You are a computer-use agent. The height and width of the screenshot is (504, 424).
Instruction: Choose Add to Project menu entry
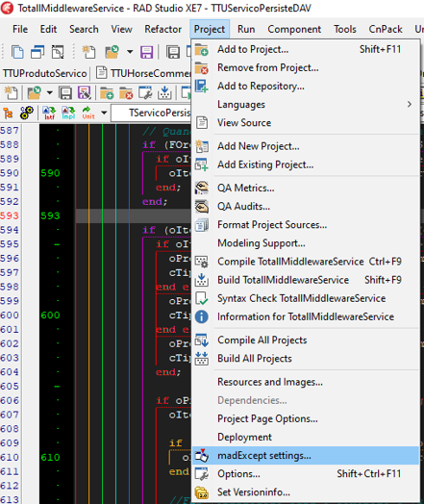pos(306,49)
